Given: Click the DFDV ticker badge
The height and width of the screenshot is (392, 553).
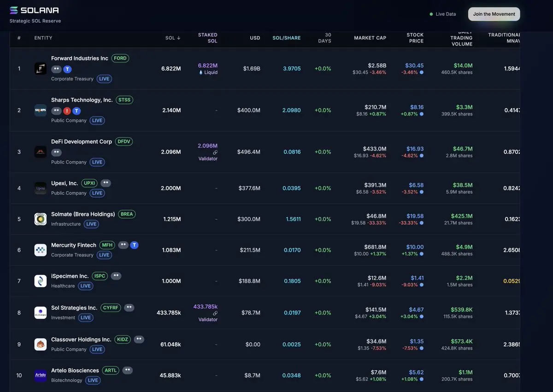Looking at the screenshot, I should (x=124, y=141).
